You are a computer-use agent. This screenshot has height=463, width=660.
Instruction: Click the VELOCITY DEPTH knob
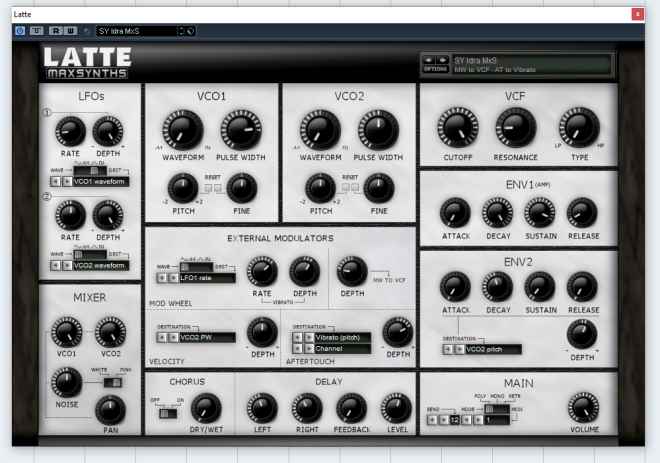[262, 333]
